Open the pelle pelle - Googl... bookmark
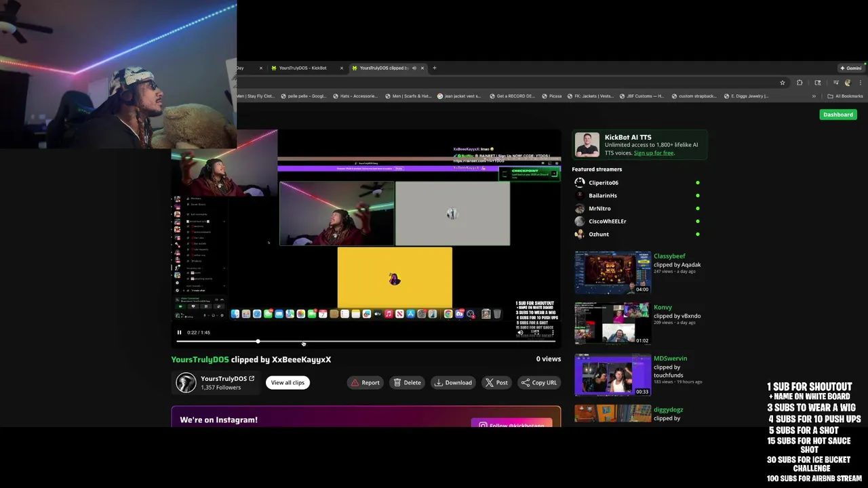Viewport: 868px width, 488px height. [x=303, y=96]
